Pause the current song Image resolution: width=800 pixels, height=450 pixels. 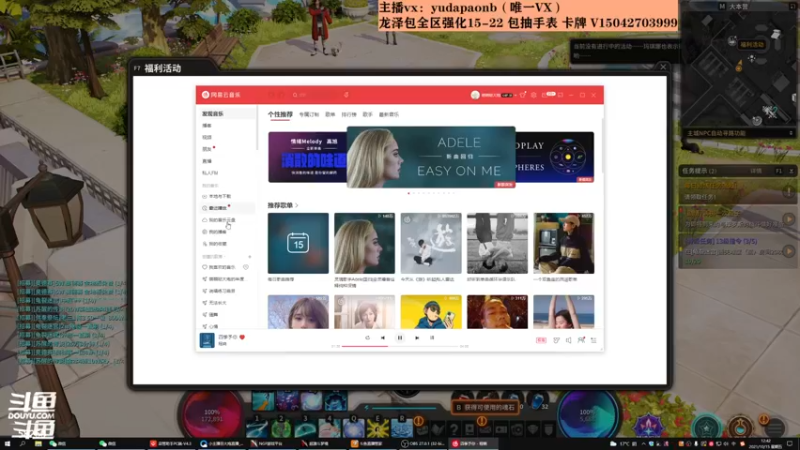400,338
